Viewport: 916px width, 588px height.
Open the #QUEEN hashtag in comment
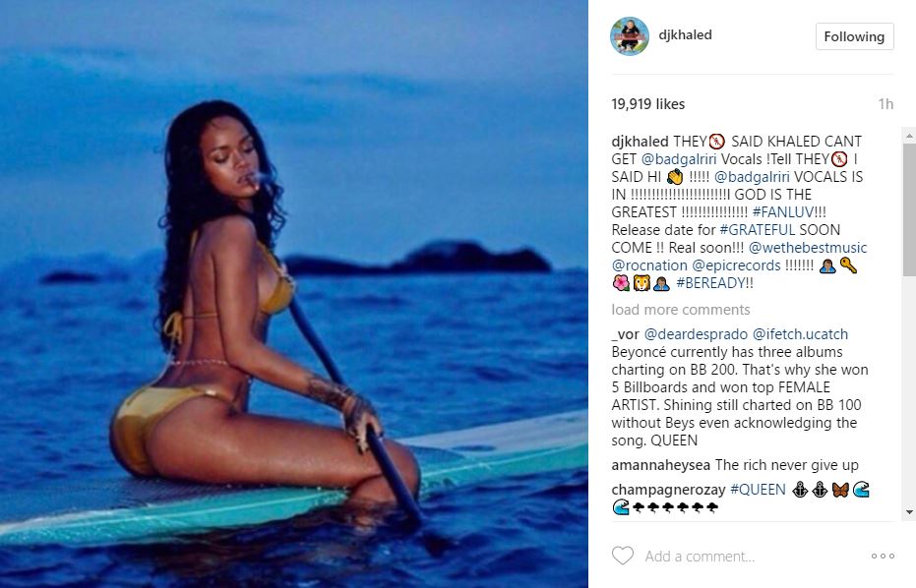758,490
